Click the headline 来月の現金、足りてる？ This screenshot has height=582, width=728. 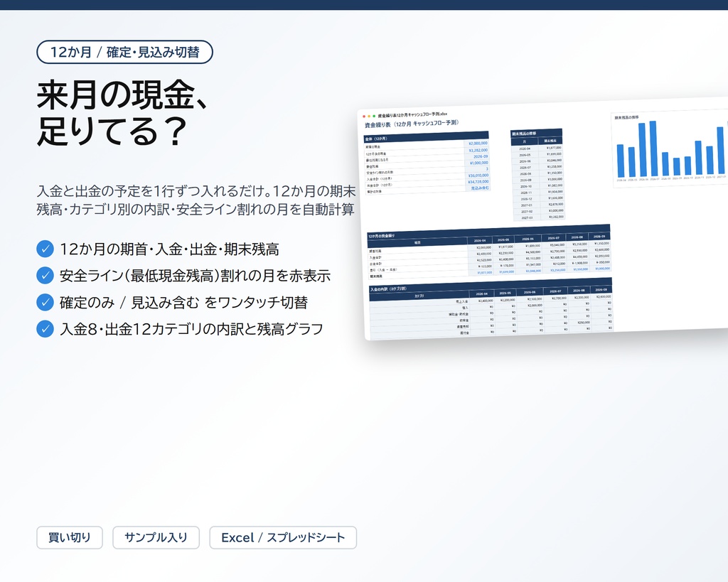point(122,113)
